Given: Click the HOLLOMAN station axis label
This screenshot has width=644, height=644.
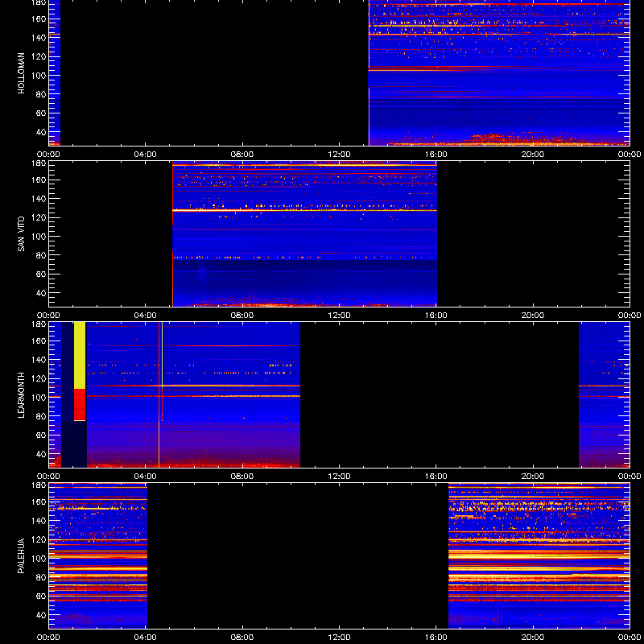Looking at the screenshot, I should pyautogui.click(x=21, y=73).
